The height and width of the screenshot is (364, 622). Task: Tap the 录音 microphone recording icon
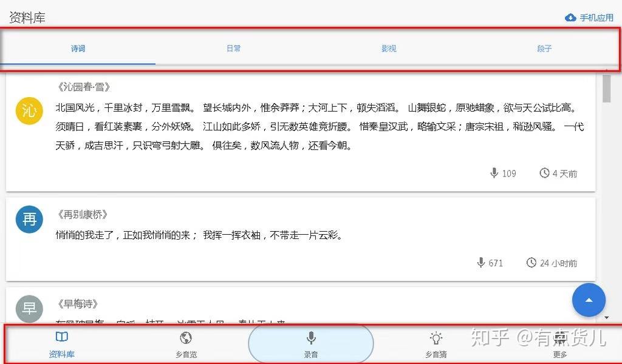[x=310, y=338]
